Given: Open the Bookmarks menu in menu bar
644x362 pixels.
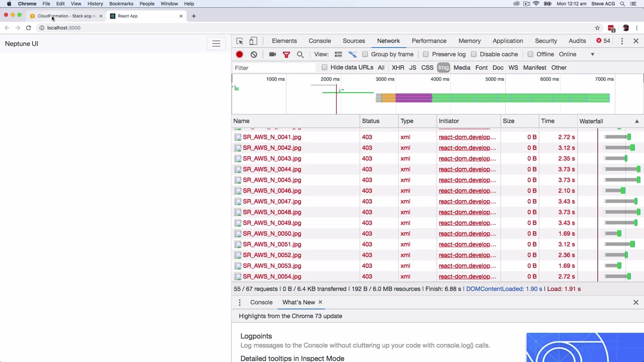Looking at the screenshot, I should [x=121, y=4].
